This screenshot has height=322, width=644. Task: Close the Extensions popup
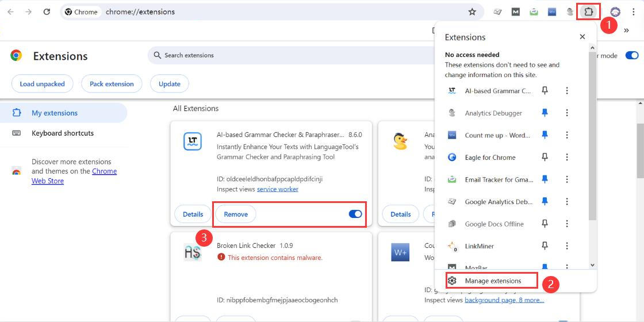[x=582, y=37]
